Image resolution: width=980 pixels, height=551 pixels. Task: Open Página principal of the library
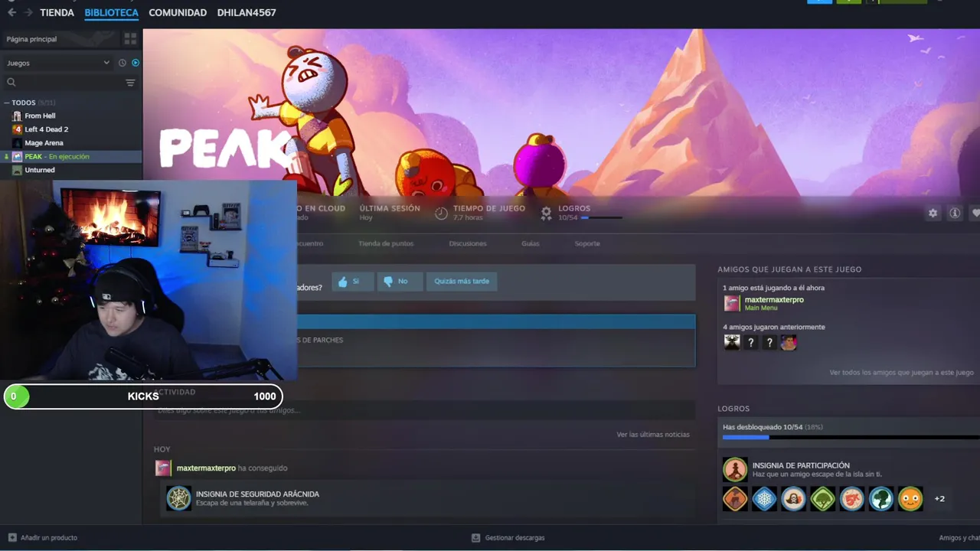click(61, 39)
